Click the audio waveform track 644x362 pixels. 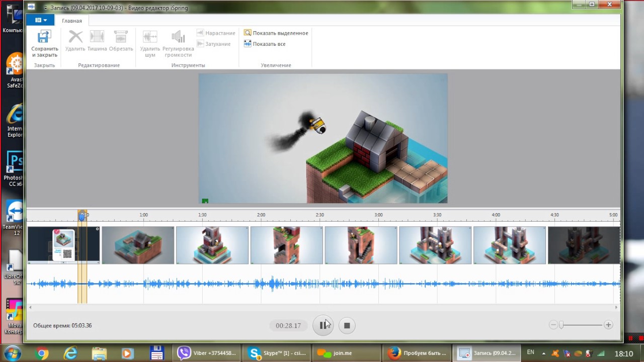pyautogui.click(x=323, y=284)
